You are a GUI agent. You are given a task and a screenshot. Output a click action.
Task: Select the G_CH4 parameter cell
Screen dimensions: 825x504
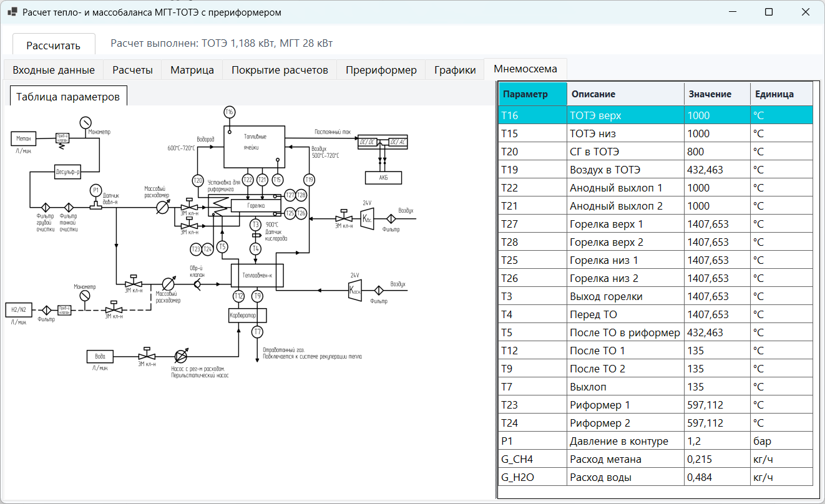532,459
